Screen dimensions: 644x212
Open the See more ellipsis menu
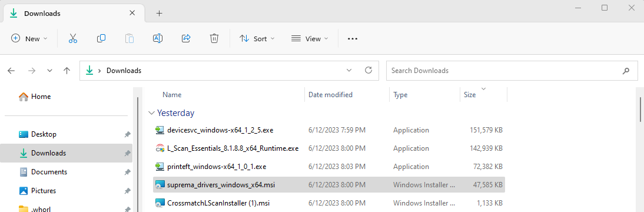tap(353, 39)
